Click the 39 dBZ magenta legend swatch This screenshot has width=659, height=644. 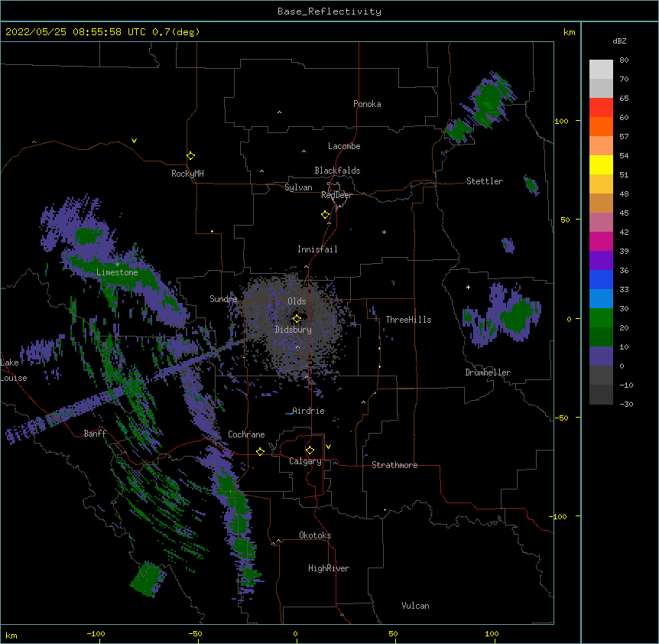tap(601, 241)
